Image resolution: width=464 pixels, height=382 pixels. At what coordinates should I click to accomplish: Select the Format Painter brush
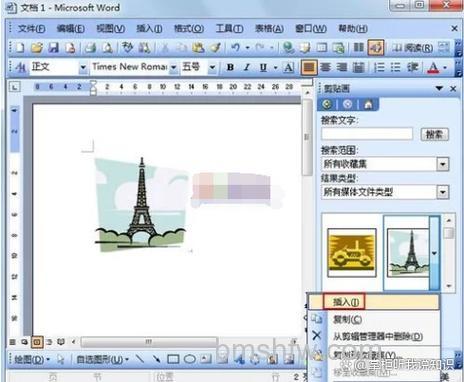coord(215,48)
